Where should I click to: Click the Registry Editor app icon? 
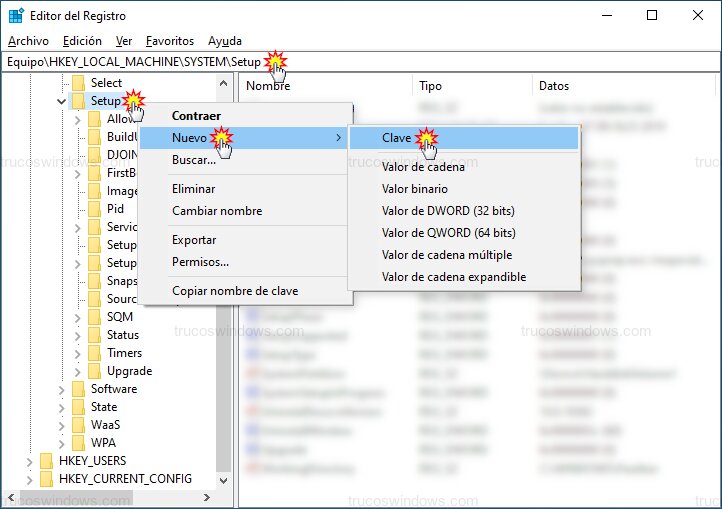point(16,16)
